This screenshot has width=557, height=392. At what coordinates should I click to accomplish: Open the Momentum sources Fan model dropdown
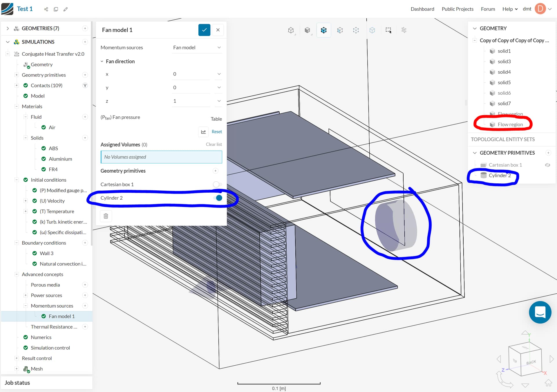(197, 48)
